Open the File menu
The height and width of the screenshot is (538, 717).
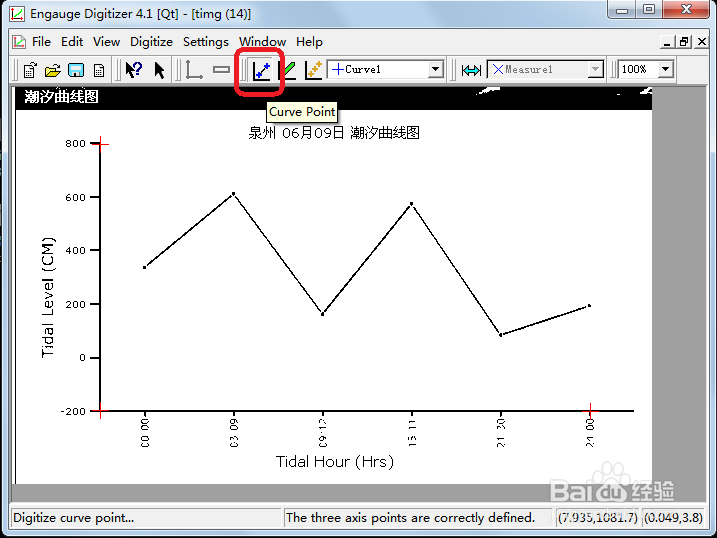tap(41, 42)
